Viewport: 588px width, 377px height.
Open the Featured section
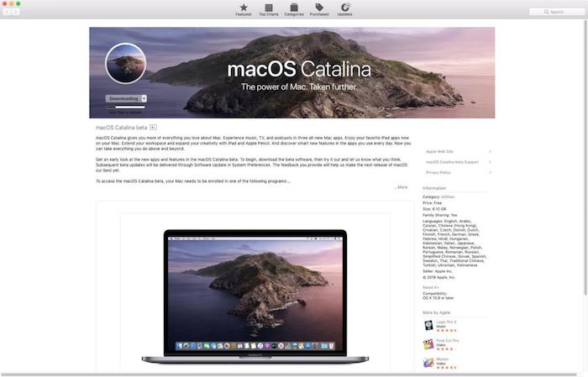pos(243,8)
